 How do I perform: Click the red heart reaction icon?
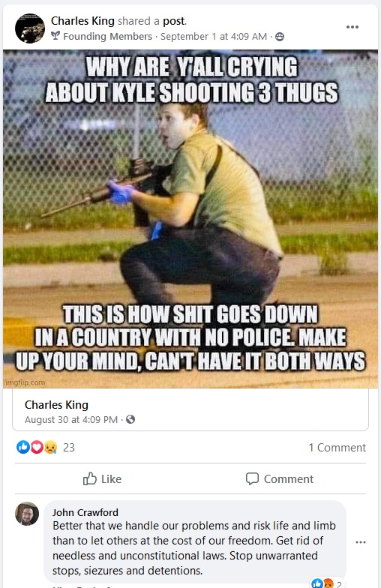coord(36,447)
